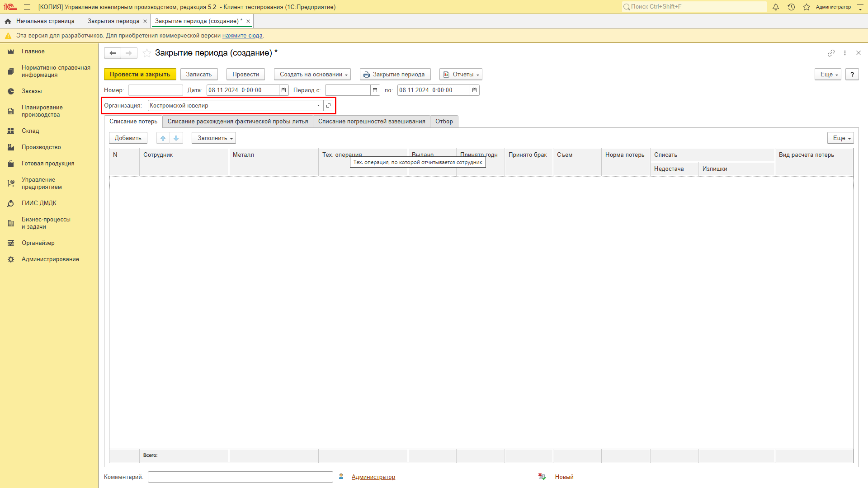
Task: Click Провести и закрыть button
Action: (140, 75)
